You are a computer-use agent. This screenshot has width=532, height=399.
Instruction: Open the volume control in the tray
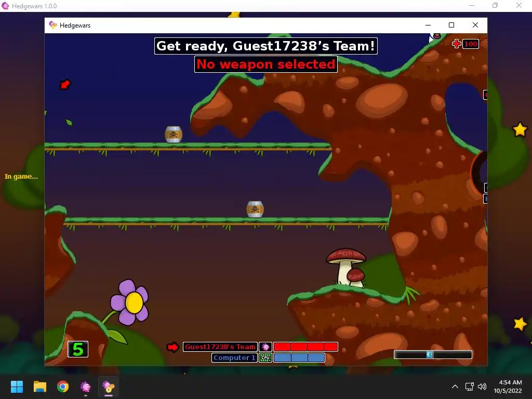click(x=482, y=387)
